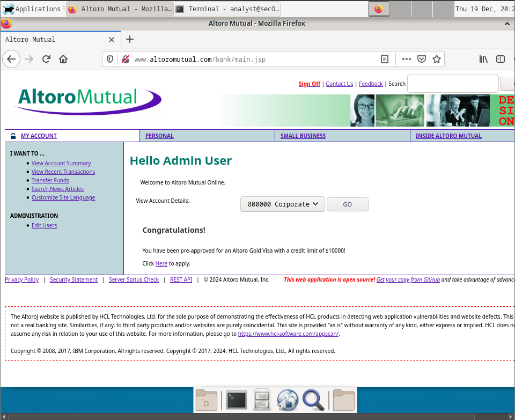
Task: Click workspace switcher Firefox thumbnail
Action: [379, 9]
